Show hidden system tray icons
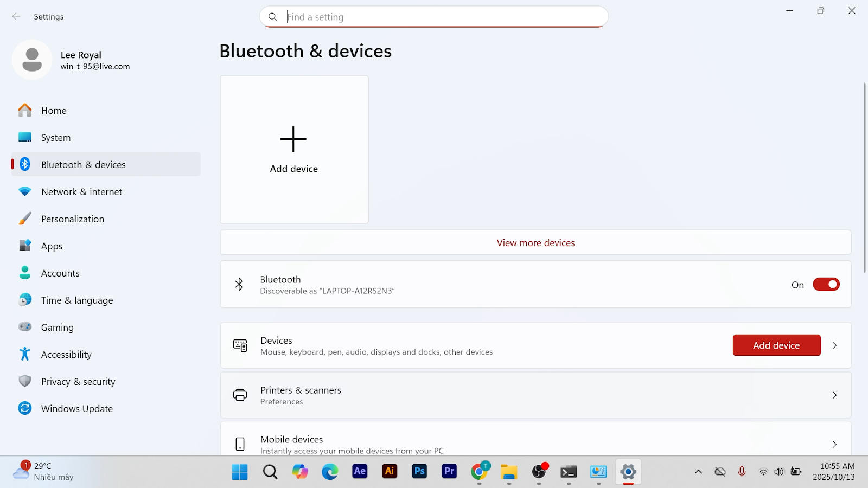The height and width of the screenshot is (488, 868). click(x=698, y=472)
